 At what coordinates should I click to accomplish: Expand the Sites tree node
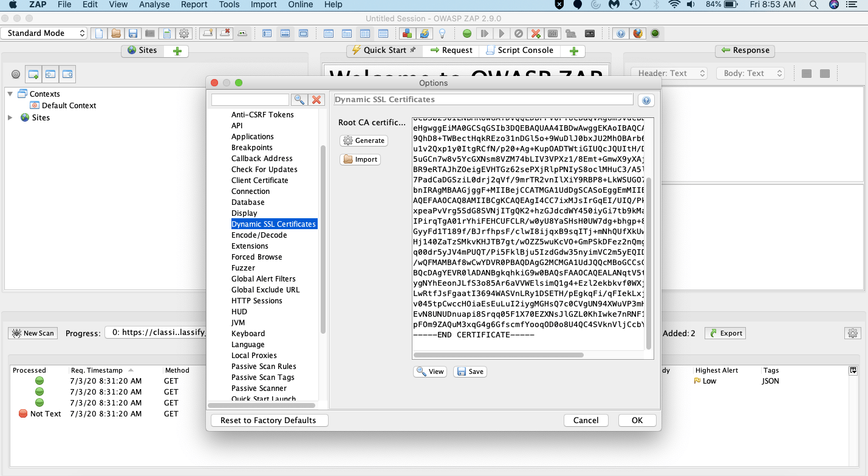10,117
